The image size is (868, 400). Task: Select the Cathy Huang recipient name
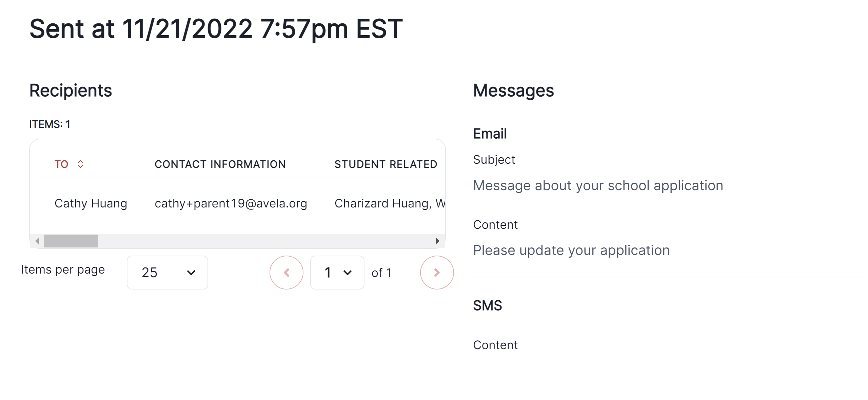91,203
